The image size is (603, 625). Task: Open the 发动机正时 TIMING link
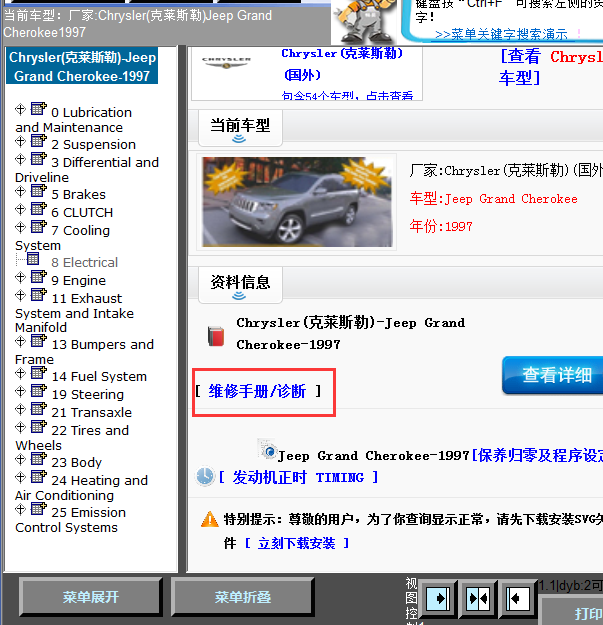click(298, 477)
